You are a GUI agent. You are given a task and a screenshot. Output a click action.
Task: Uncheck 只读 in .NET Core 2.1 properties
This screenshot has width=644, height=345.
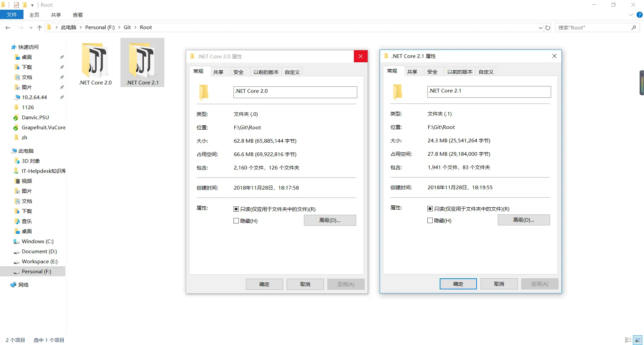430,209
